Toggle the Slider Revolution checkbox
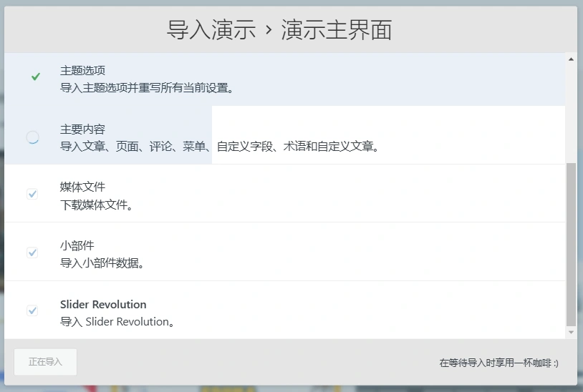 tap(32, 310)
